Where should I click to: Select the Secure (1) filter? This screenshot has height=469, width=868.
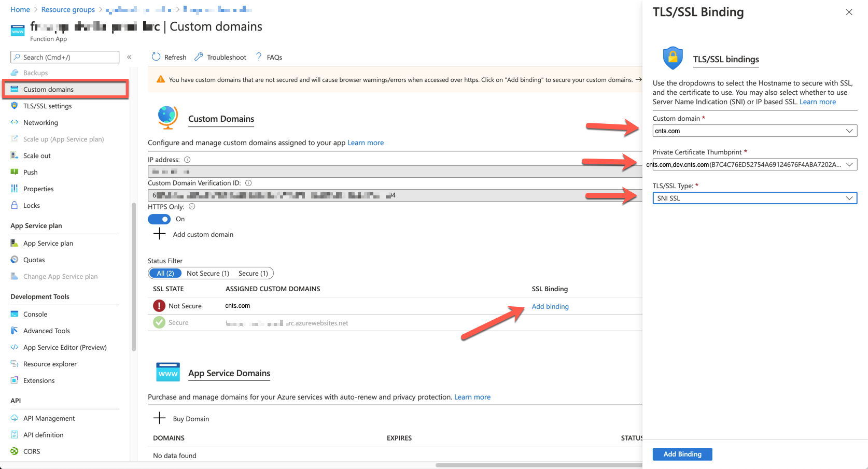pyautogui.click(x=253, y=273)
